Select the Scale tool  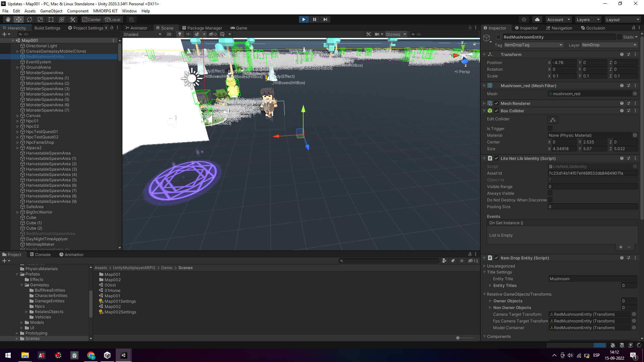coord(40,19)
